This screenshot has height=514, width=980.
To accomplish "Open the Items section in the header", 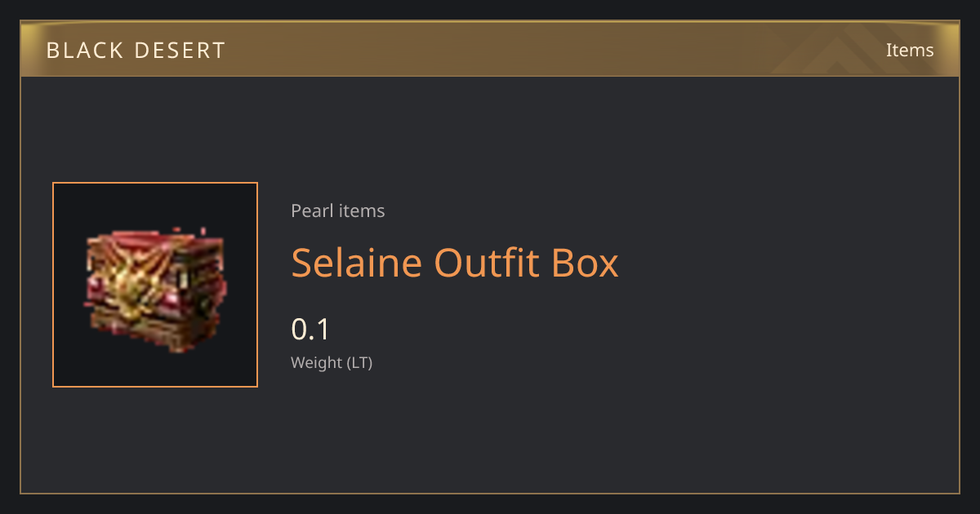I will [910, 50].
